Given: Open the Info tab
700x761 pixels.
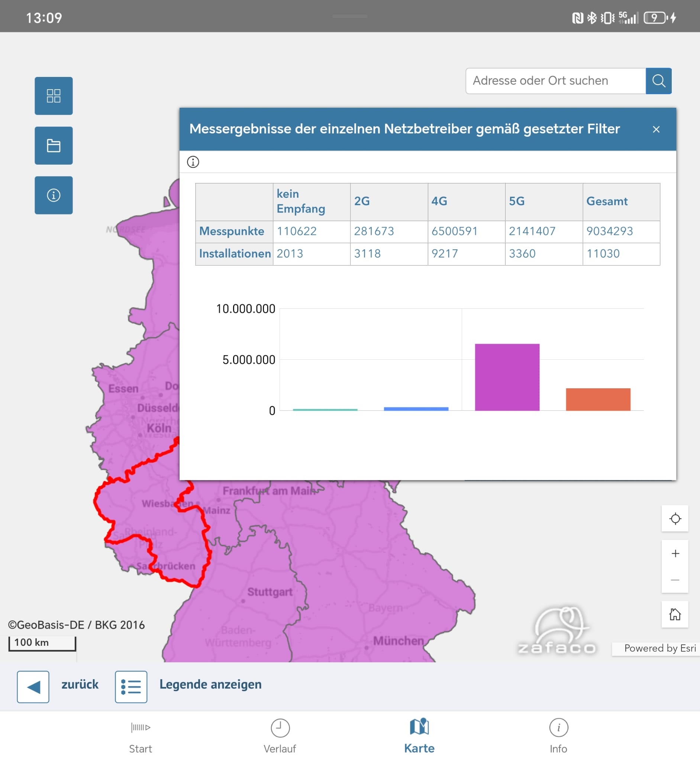Looking at the screenshot, I should pyautogui.click(x=559, y=736).
